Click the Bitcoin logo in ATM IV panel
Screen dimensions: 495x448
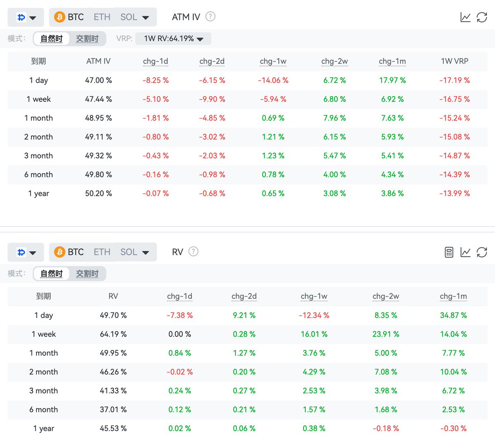tap(59, 17)
